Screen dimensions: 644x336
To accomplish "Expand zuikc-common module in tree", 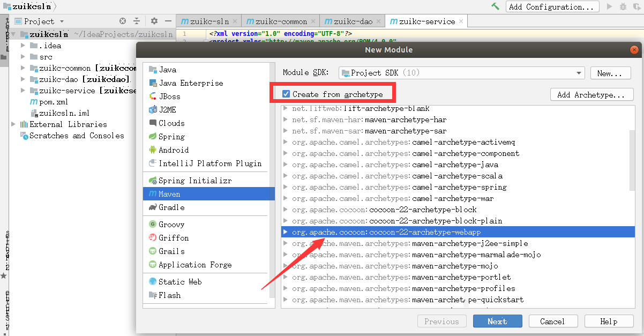I will click(23, 68).
